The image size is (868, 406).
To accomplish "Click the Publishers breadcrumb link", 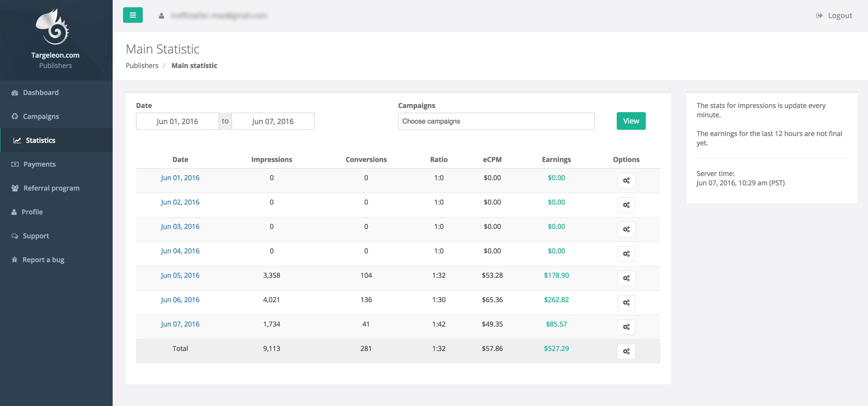I will tap(142, 66).
